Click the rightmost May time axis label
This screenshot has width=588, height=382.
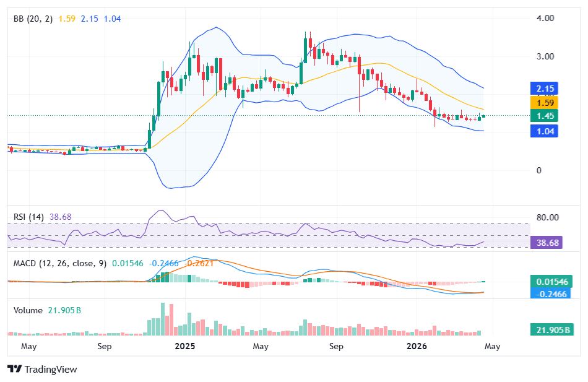(x=492, y=346)
